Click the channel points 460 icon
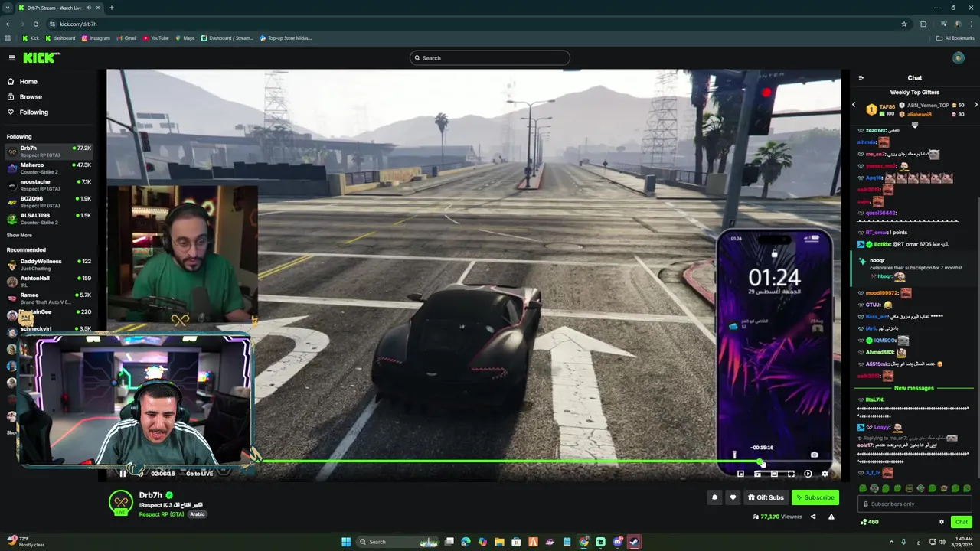 pyautogui.click(x=869, y=522)
